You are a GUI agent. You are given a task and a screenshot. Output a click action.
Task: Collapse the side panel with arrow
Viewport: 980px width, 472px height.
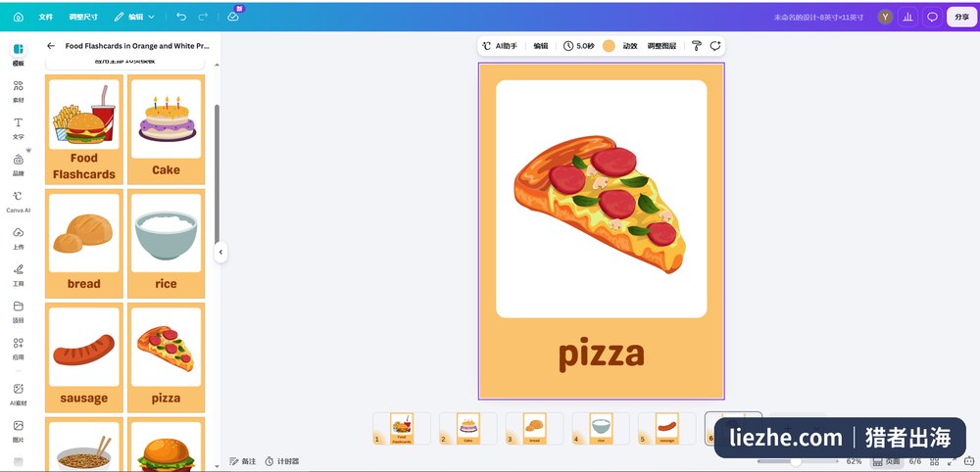pos(220,253)
